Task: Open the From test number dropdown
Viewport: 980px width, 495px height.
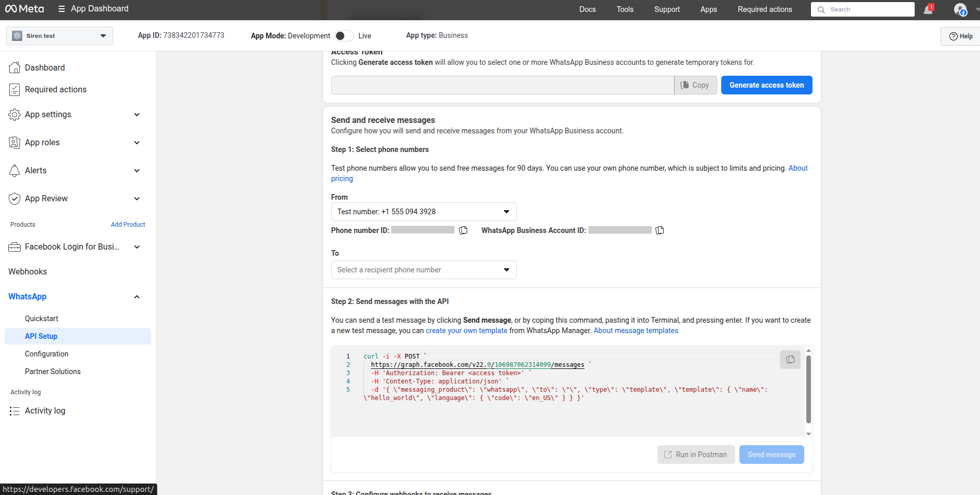Action: click(424, 212)
